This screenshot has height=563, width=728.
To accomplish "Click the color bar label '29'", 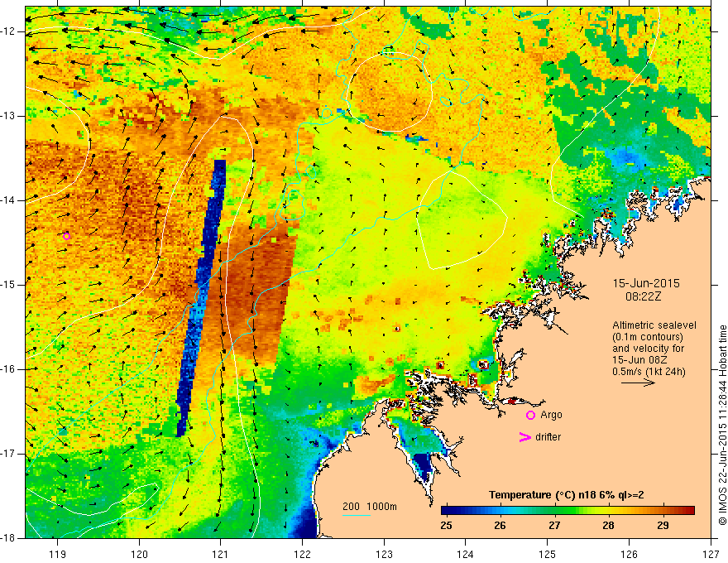I will click(663, 526).
